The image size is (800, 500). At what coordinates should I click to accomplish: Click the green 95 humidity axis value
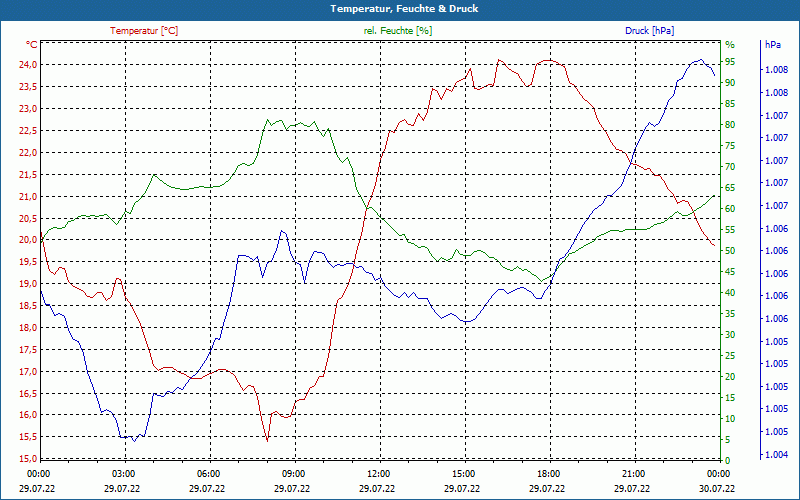point(730,62)
